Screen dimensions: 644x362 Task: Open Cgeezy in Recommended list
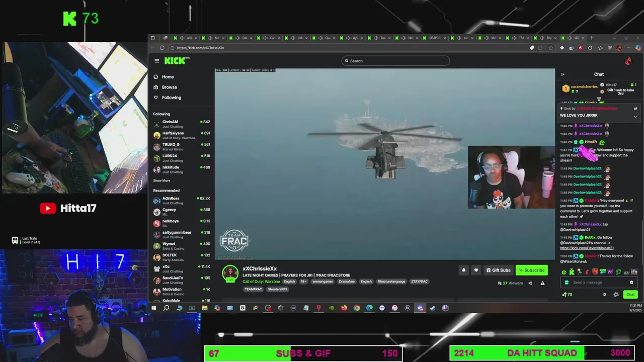(181, 212)
